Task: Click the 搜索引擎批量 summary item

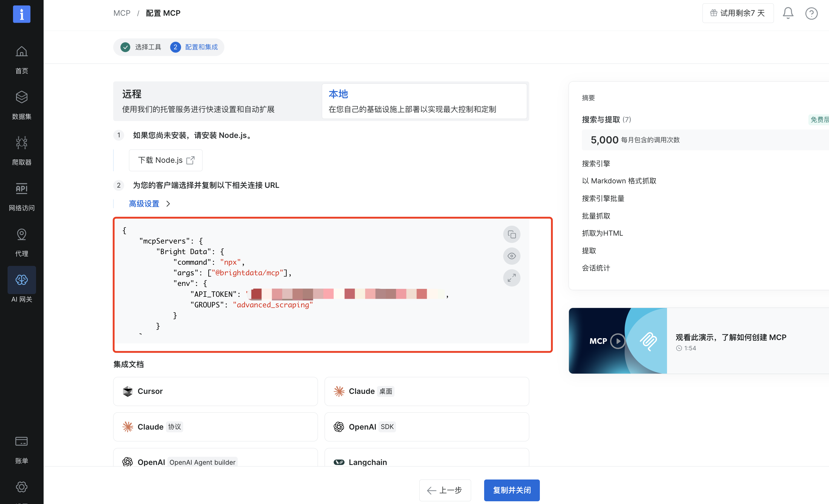Action: 603,198
